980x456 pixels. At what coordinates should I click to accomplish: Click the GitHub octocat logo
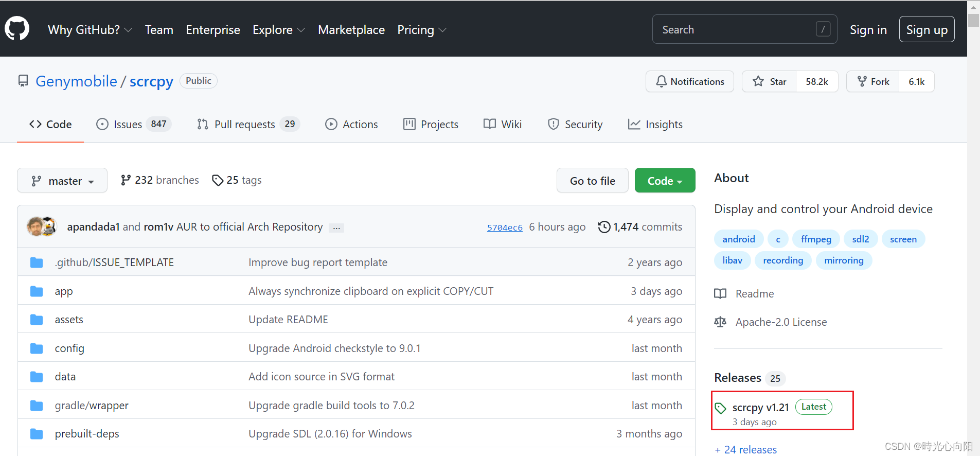17,28
